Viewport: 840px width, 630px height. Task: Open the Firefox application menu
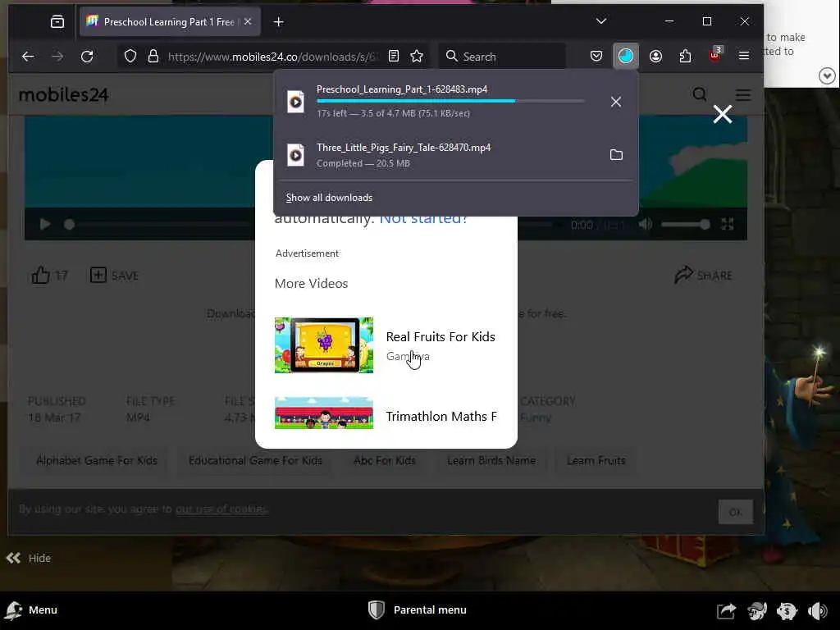point(744,56)
